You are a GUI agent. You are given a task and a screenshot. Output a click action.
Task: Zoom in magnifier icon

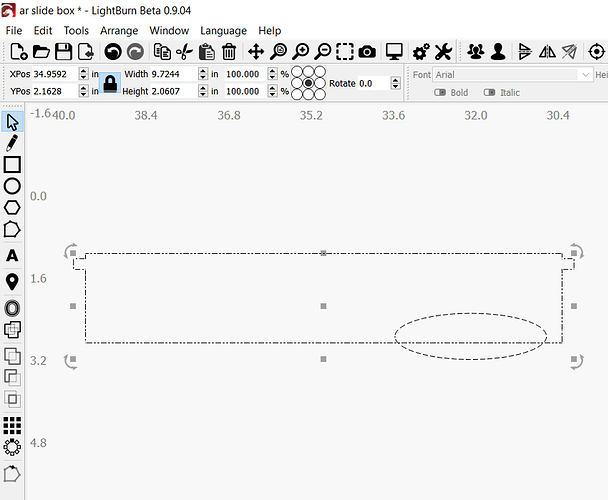click(301, 52)
